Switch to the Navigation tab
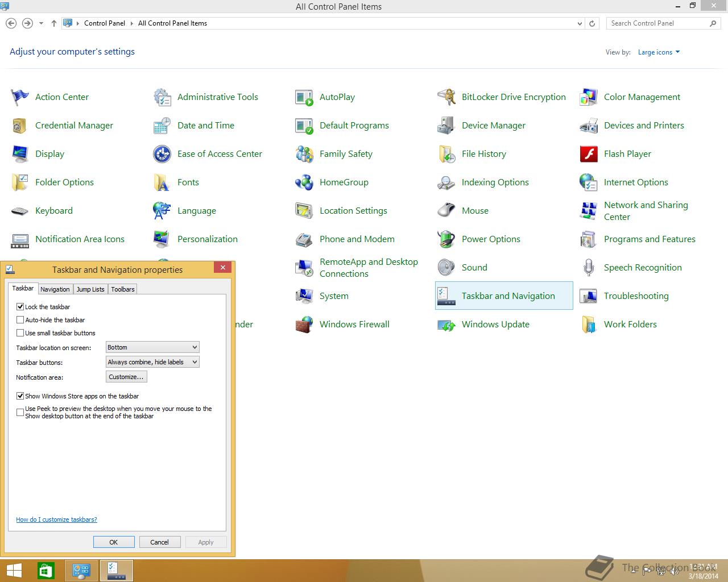Viewport: 728px width, 582px height. (x=55, y=289)
